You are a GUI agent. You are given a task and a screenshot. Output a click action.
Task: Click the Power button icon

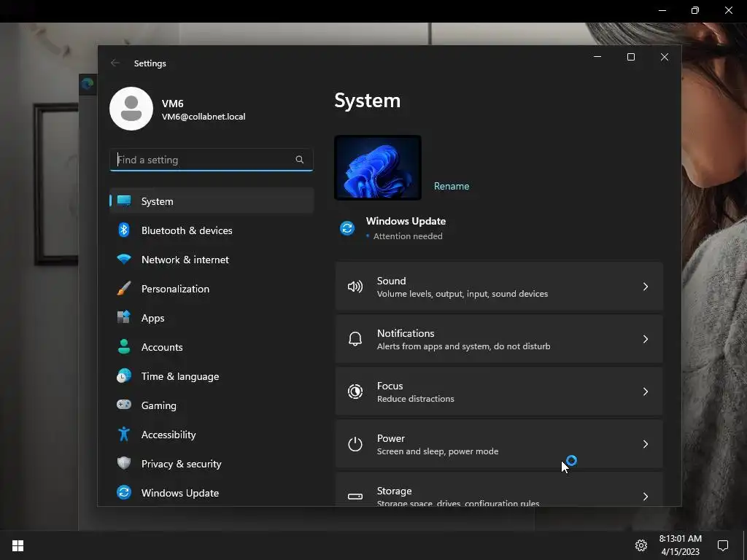(355, 444)
